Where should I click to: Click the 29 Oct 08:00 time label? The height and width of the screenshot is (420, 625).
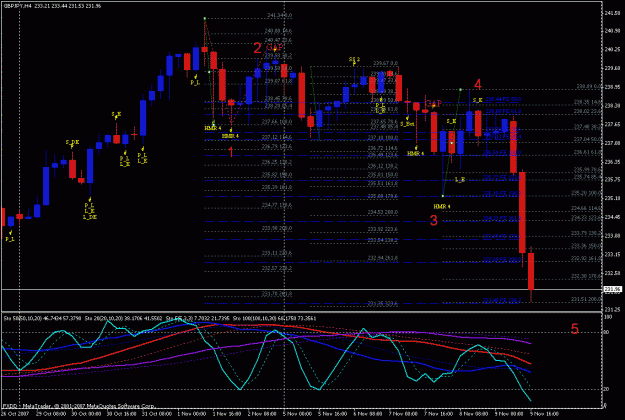(51, 414)
